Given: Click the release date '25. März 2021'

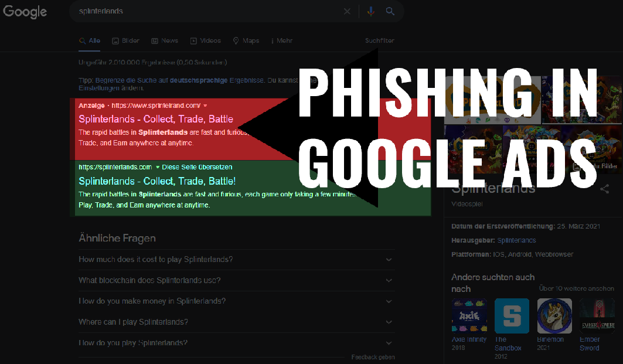Looking at the screenshot, I should [x=578, y=226].
